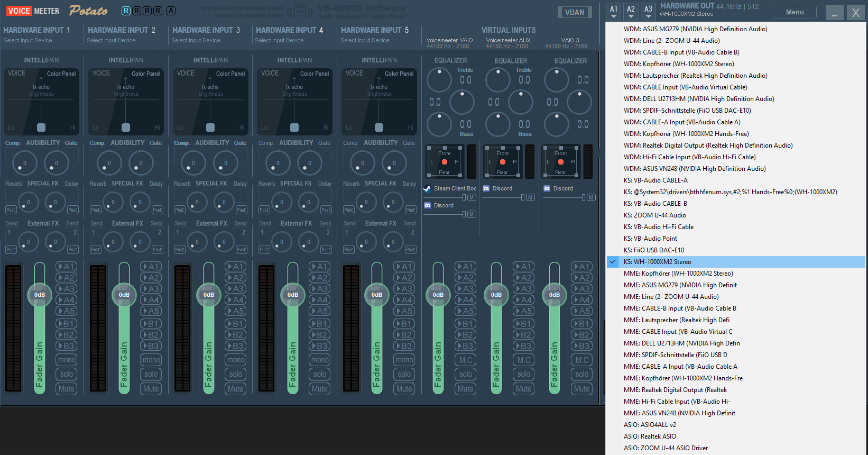Click Hardware Input 1 Intellipan Lo/Hi slider handle
This screenshot has width=868, height=455.
(x=41, y=128)
